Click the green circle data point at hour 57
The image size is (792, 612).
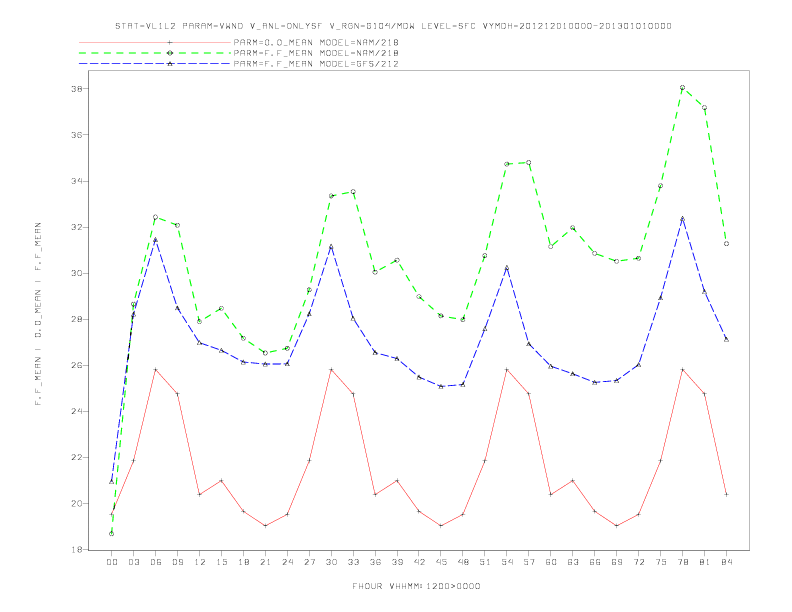coord(529,163)
